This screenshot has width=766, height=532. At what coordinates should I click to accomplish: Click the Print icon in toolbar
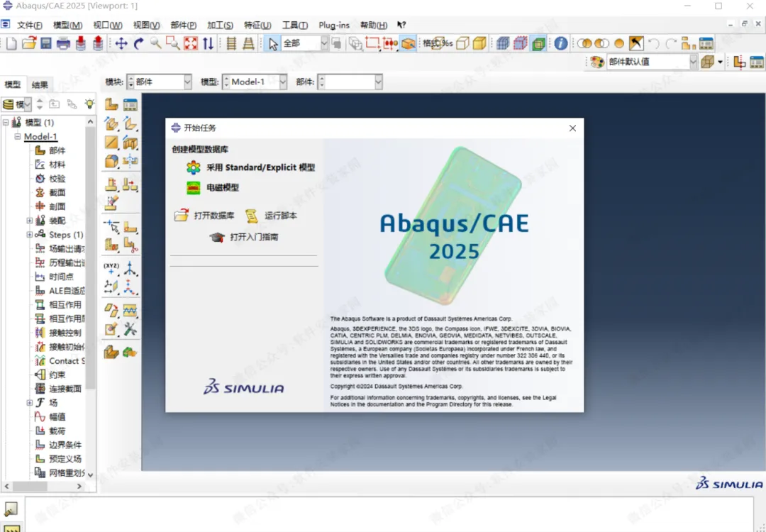pos(63,43)
